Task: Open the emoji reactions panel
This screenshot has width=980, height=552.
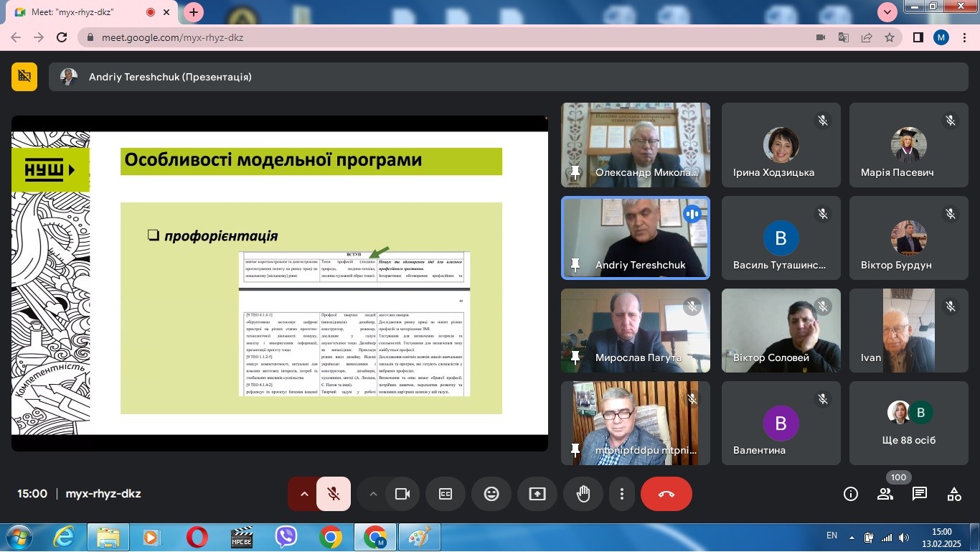Action: pyautogui.click(x=491, y=494)
